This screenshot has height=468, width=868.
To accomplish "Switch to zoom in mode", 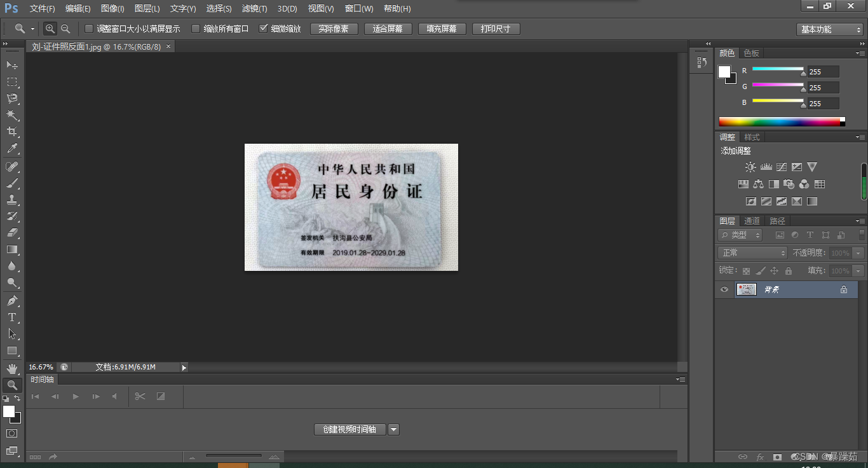I will [x=50, y=29].
